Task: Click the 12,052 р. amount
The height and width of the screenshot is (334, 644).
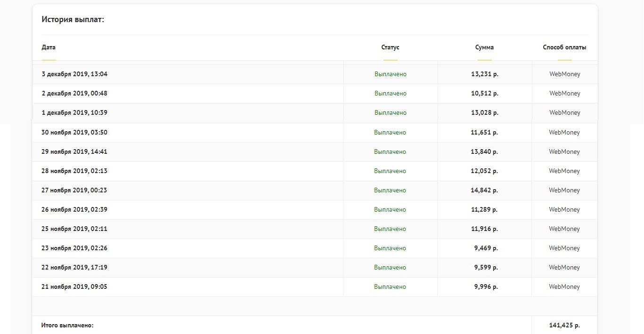Action: tap(484, 171)
